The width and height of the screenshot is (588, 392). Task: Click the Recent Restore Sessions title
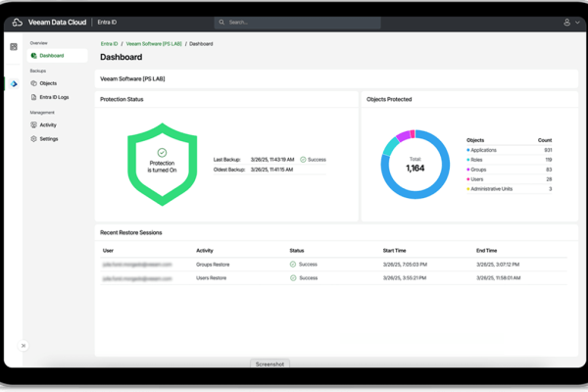[x=131, y=232]
